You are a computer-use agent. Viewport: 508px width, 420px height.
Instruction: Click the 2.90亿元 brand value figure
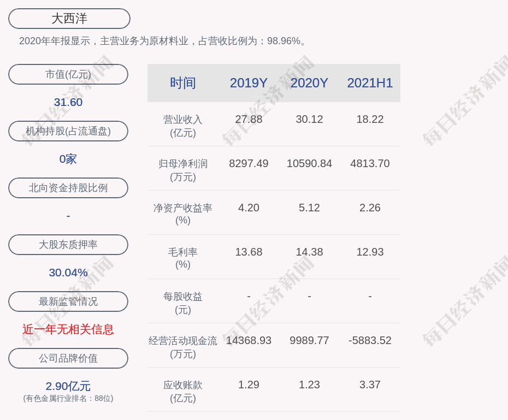coord(68,386)
